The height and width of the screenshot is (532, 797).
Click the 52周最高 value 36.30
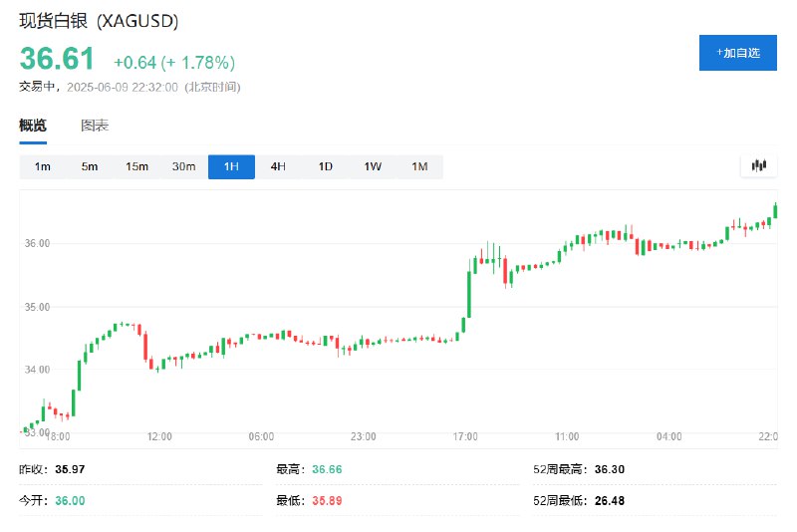[610, 469]
